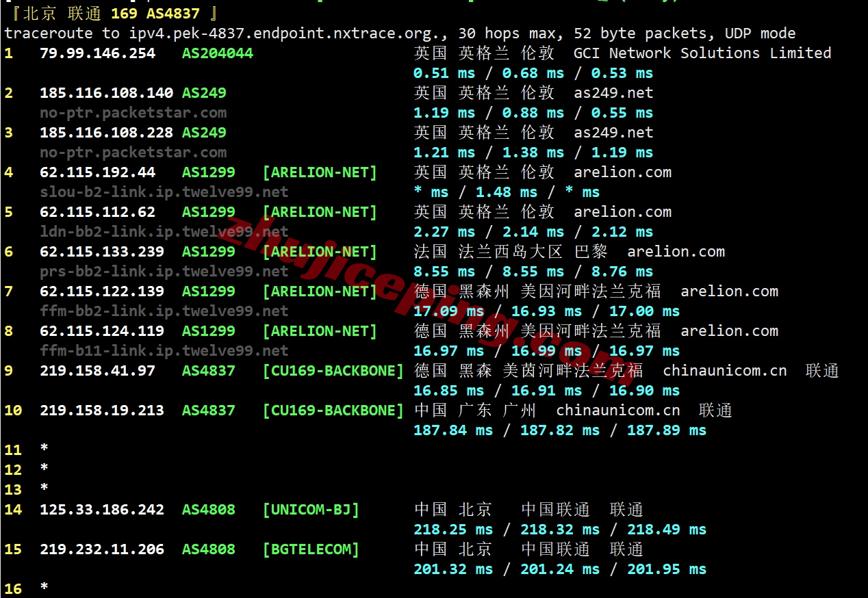Select the [UNICOM-BJ] tag on hop 14
868x598 pixels.
(311, 510)
